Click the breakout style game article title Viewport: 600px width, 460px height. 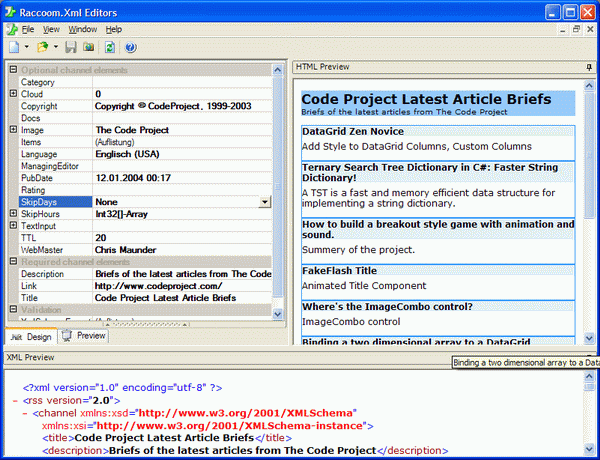click(x=438, y=229)
